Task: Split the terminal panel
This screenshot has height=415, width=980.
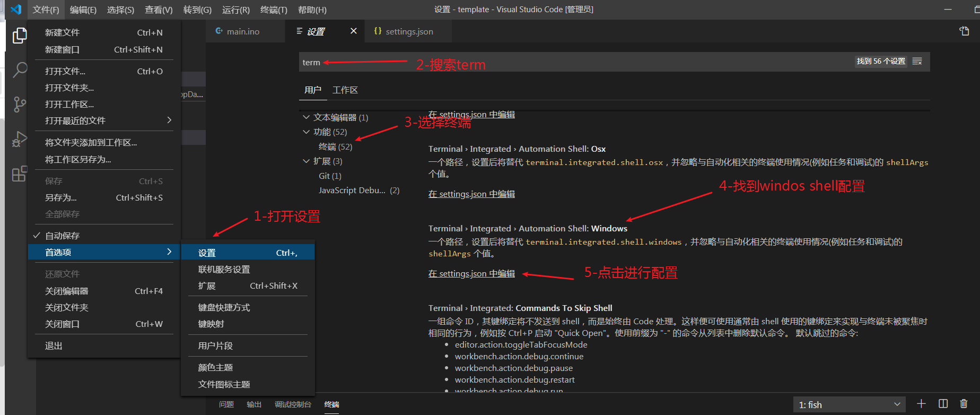Action: (x=943, y=404)
